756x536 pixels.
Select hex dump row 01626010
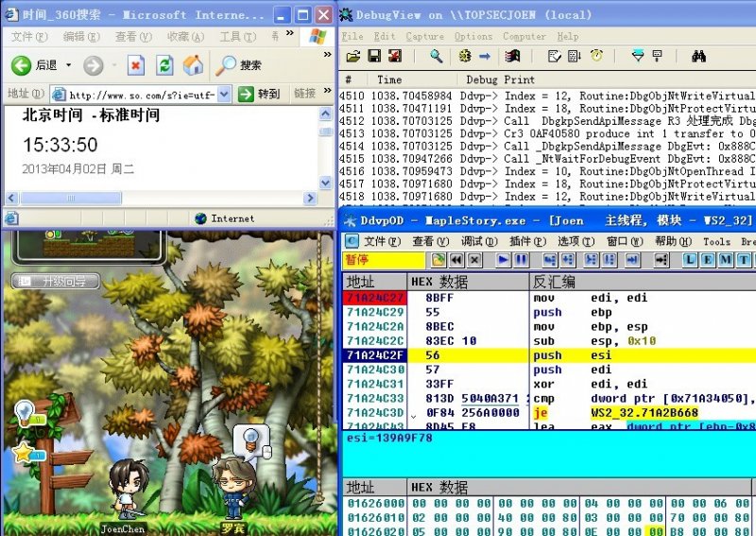coord(550,518)
